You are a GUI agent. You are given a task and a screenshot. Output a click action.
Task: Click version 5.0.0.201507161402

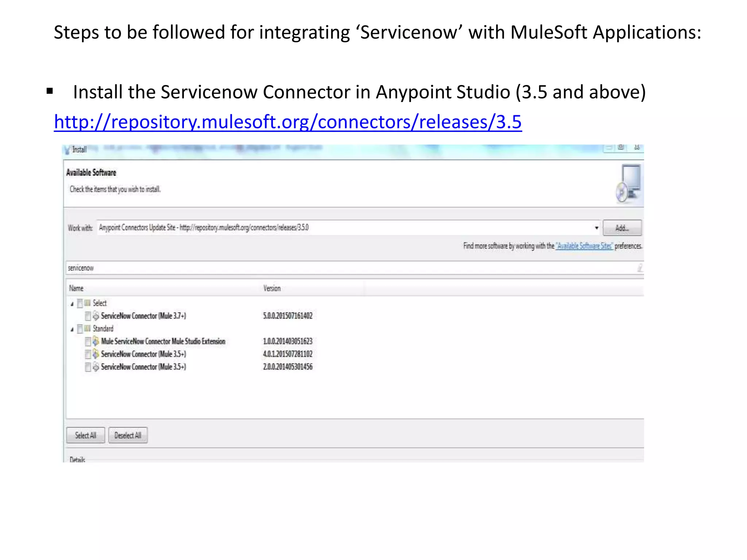288,316
